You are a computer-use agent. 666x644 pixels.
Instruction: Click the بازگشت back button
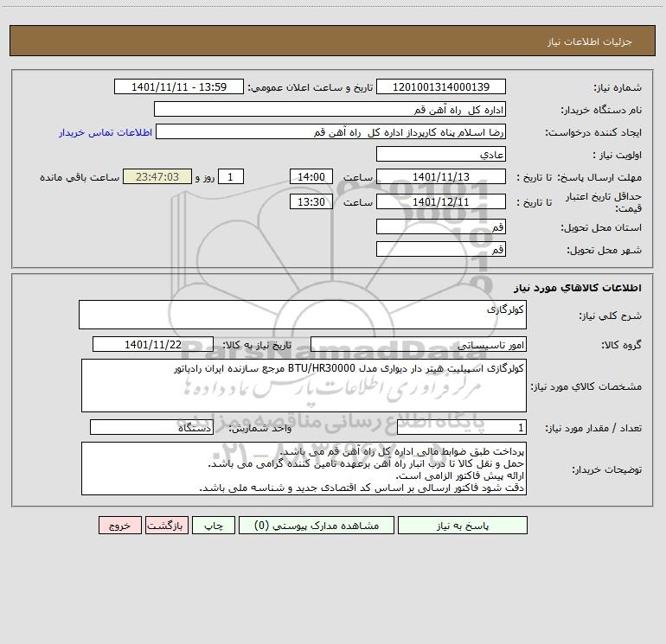point(166,525)
